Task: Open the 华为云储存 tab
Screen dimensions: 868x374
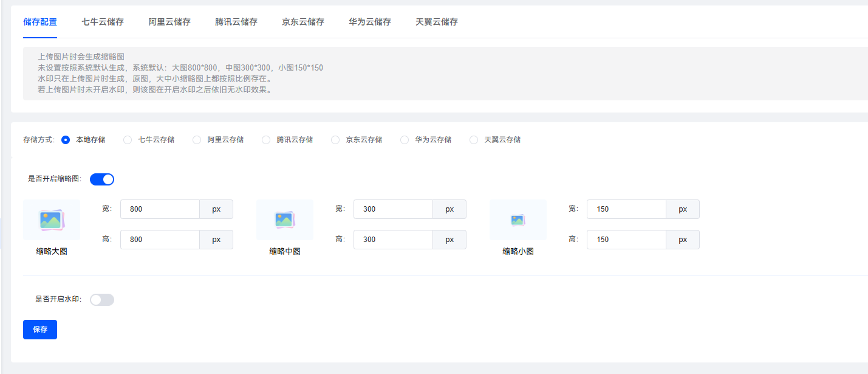Action: tap(370, 22)
